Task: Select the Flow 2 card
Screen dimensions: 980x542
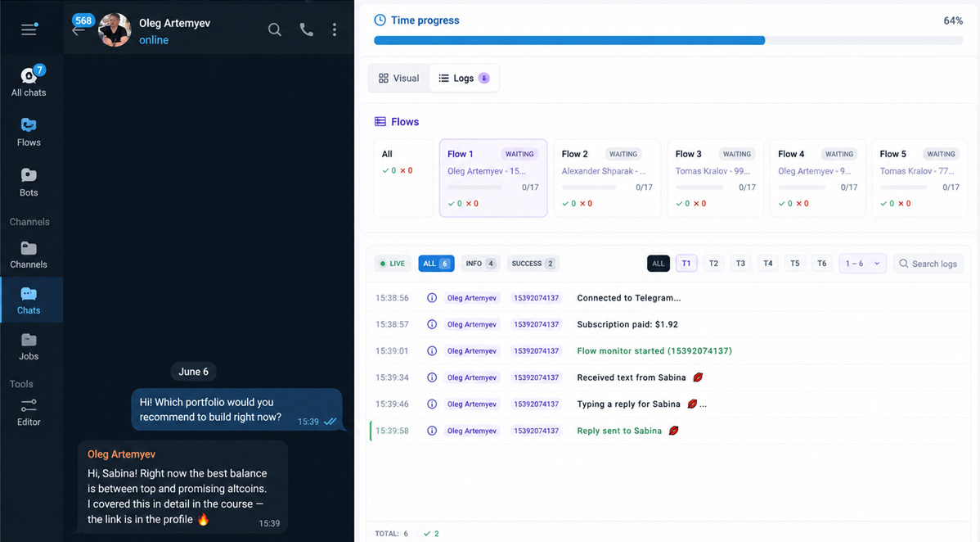Action: tap(607, 178)
